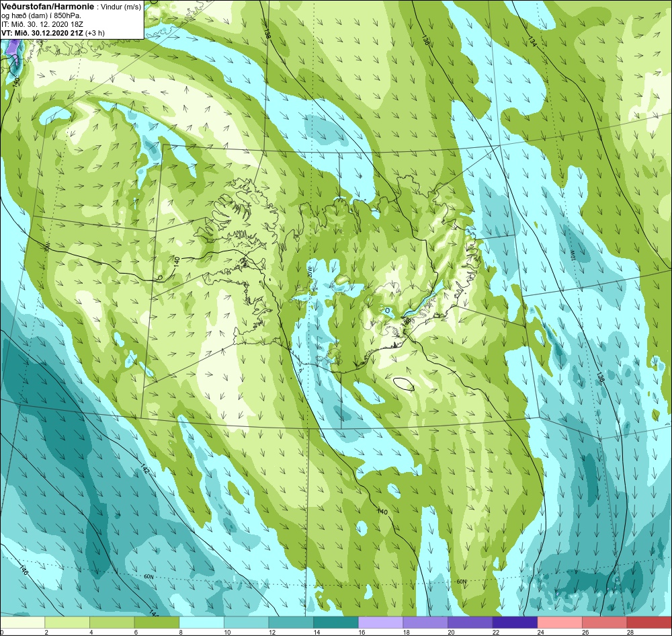The height and width of the screenshot is (636, 672).
Task: Click the legend tick label '16'
Action: coord(362,632)
